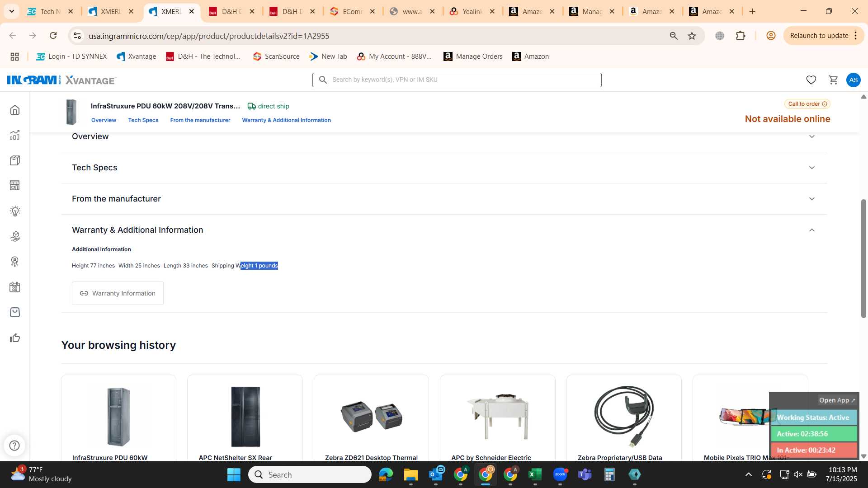Screen dimensions: 868x488
Task: Click in the product search field
Action: pos(457,80)
